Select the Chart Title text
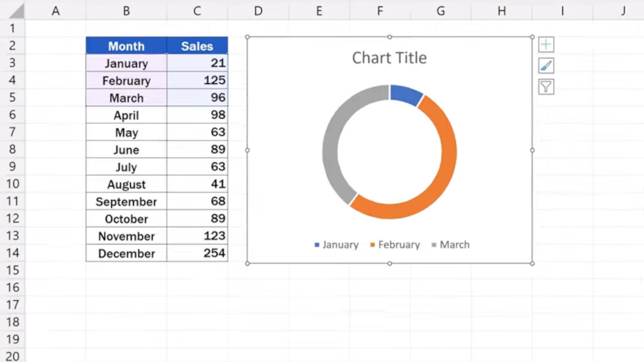644x362 pixels. 389,58
